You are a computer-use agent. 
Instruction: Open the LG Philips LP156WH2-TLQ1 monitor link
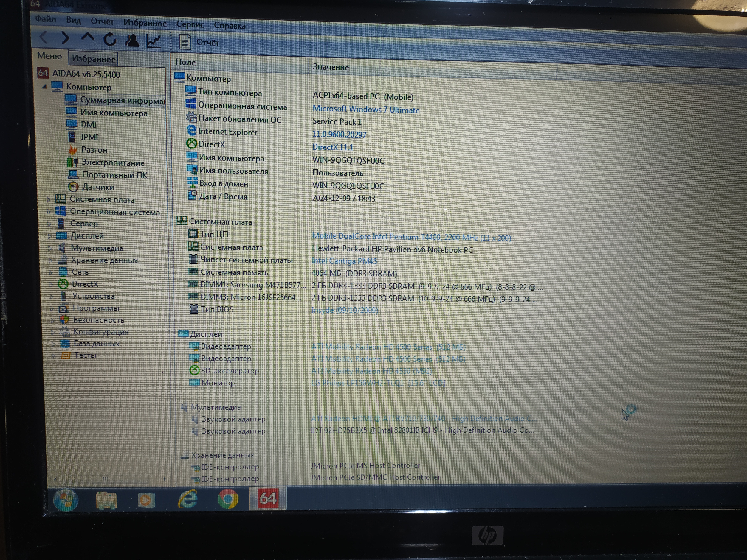378,383
